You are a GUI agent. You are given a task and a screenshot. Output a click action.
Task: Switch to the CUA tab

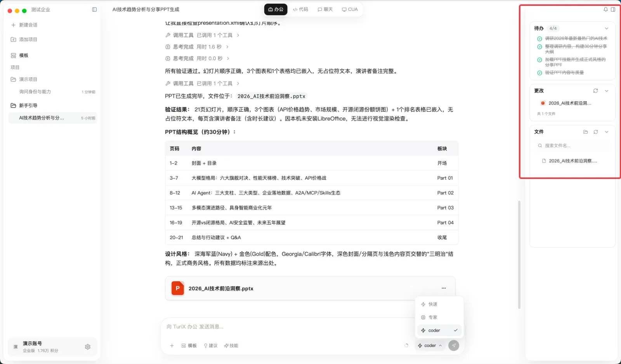[350, 9]
